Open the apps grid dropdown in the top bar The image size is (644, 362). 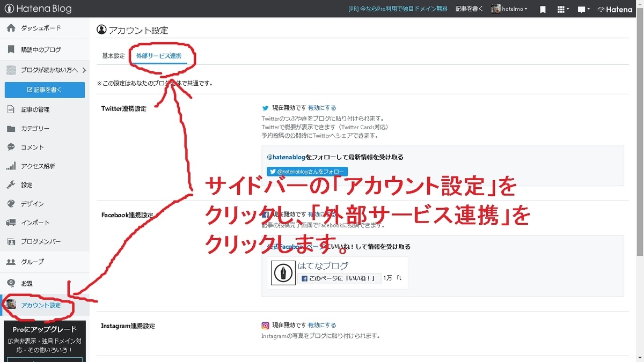560,9
